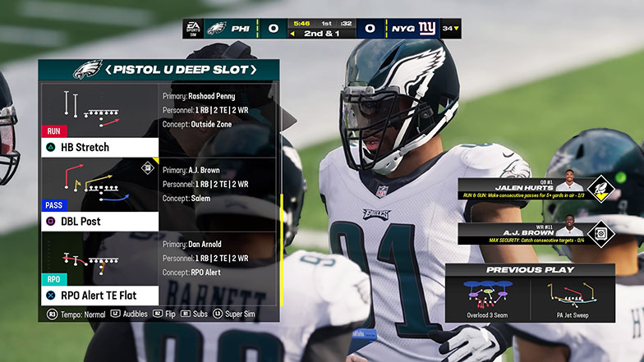Click the star badge on DBL Post
Viewport: 644px width, 362px height.
point(148,168)
